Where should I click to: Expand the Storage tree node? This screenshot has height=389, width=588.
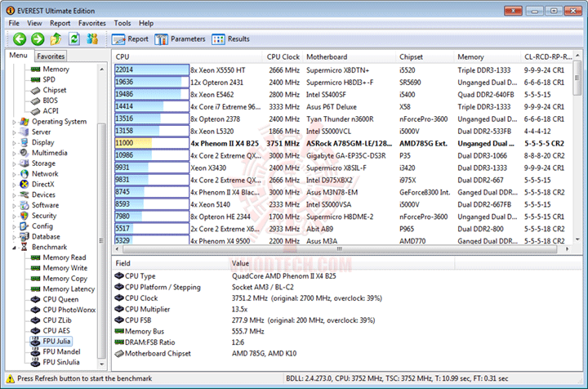(x=14, y=164)
